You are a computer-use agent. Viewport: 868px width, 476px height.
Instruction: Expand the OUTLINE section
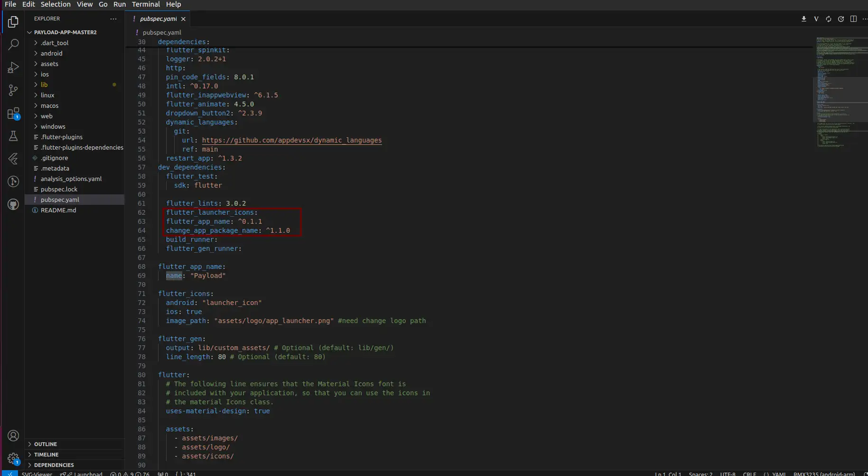pos(75,444)
